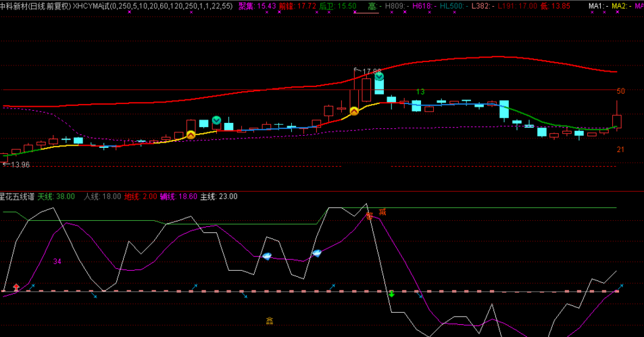Click the 聚集: 15.43 value
This screenshot has height=337, width=644.
[x=257, y=6]
